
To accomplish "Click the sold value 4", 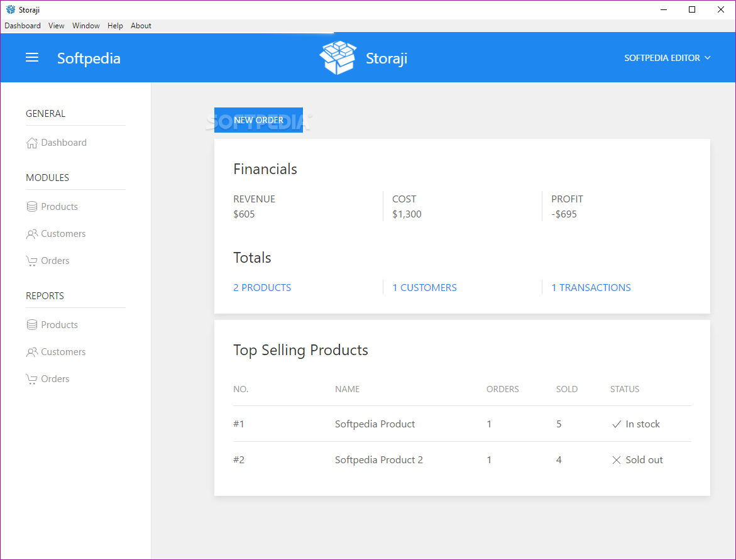I will click(559, 460).
